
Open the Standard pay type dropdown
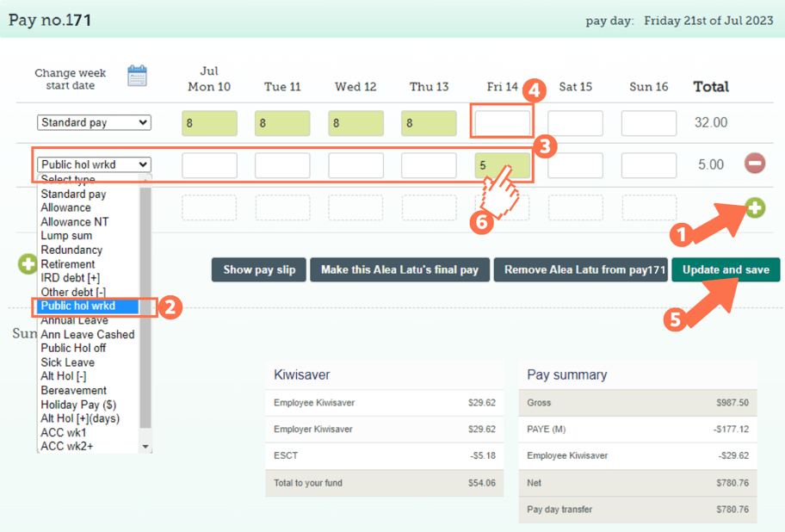click(x=93, y=122)
